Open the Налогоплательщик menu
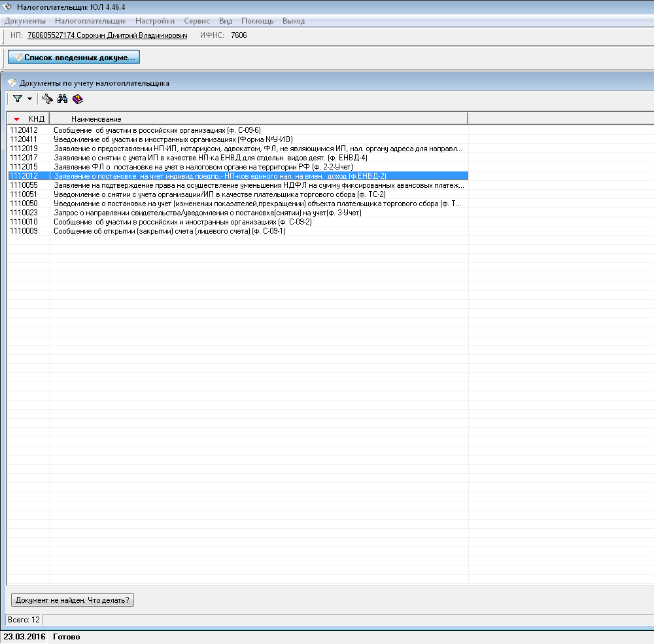The image size is (654, 644). point(90,21)
